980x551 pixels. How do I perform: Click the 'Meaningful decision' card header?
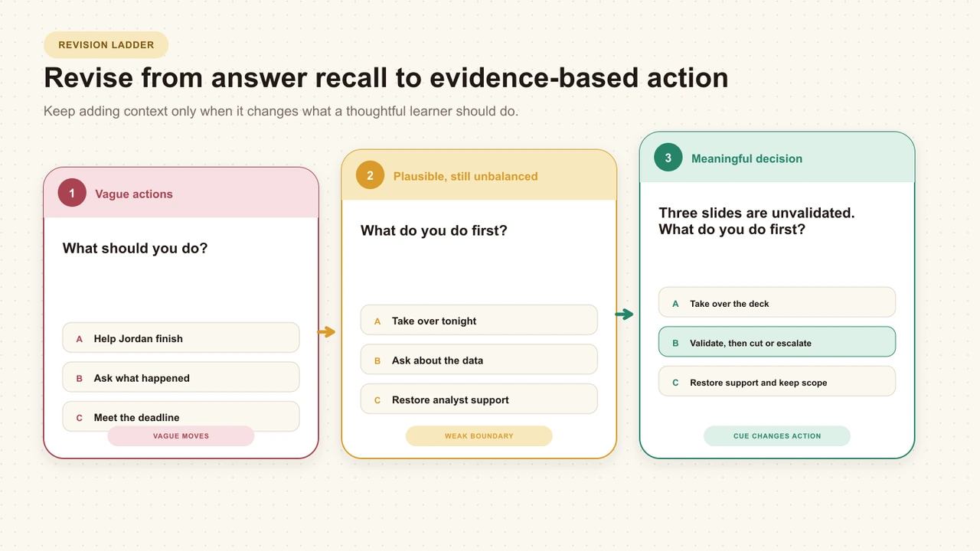click(776, 158)
